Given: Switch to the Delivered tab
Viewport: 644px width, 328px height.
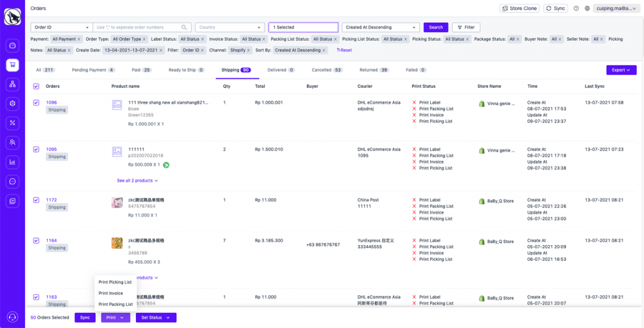Looking at the screenshot, I should [281, 70].
